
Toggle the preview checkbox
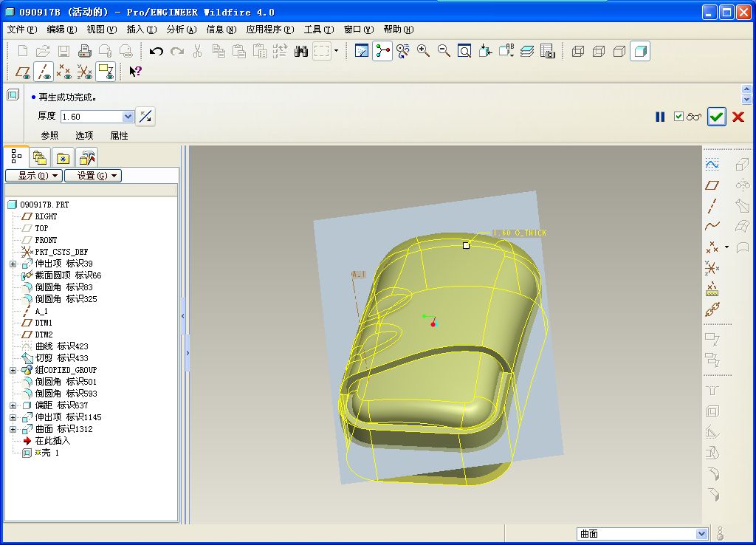[679, 116]
